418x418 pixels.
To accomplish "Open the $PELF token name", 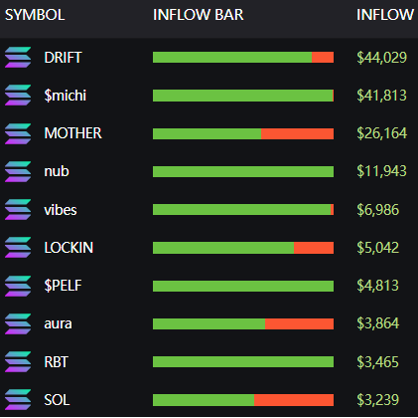I will [x=63, y=286].
